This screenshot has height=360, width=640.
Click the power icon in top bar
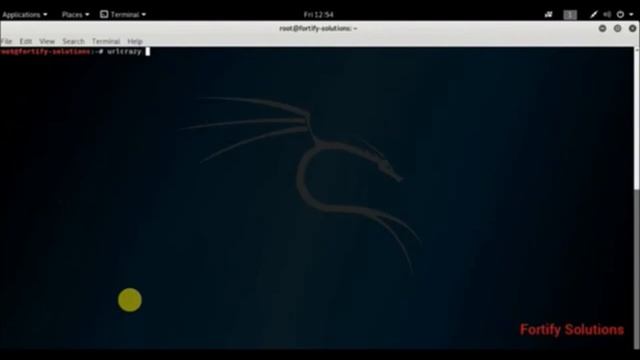coord(620,15)
